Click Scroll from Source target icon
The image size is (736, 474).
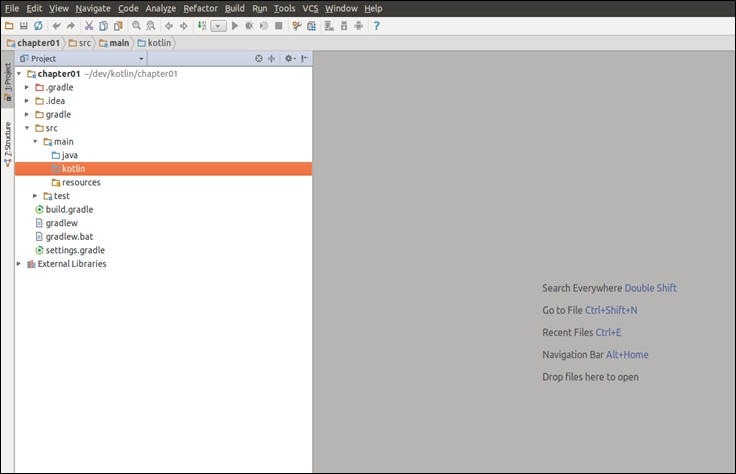259,58
